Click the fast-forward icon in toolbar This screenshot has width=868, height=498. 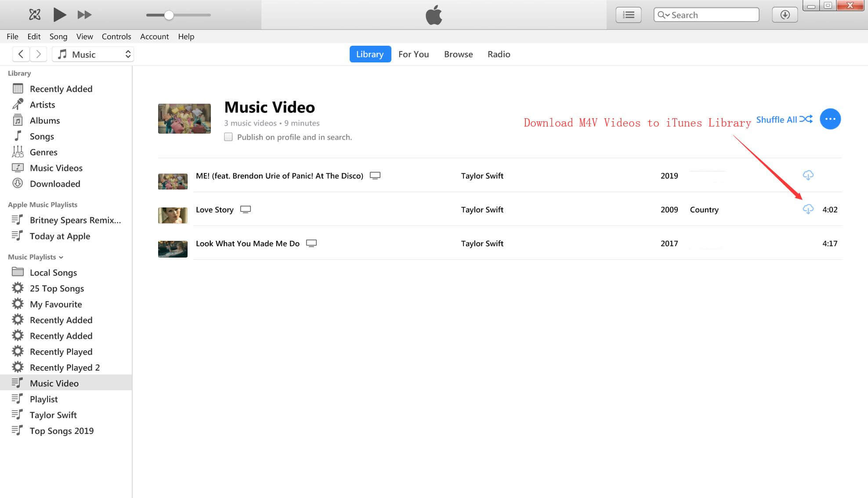[x=84, y=15]
